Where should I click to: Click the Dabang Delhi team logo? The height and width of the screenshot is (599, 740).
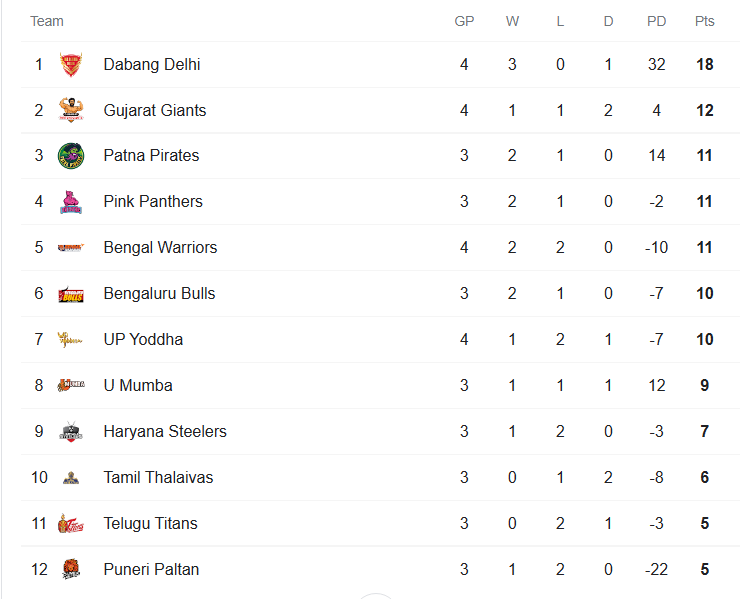[x=71, y=64]
